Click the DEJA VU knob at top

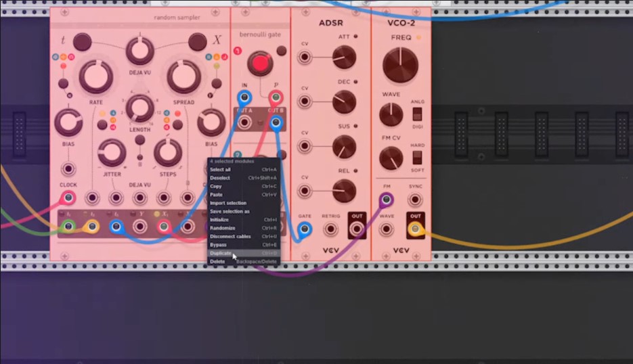point(140,51)
